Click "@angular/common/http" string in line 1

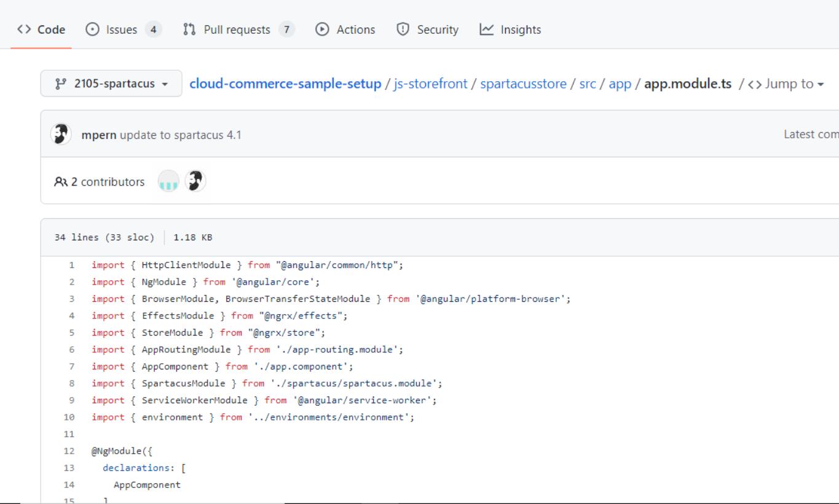coord(338,266)
